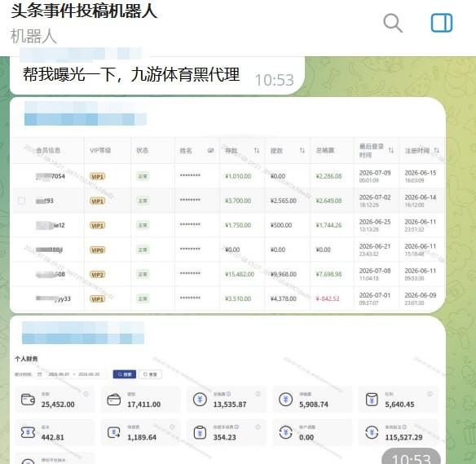Image resolution: width=476 pixels, height=464 pixels.
Task: Click the VIP0 badge on row 88jl
Action: click(98, 250)
